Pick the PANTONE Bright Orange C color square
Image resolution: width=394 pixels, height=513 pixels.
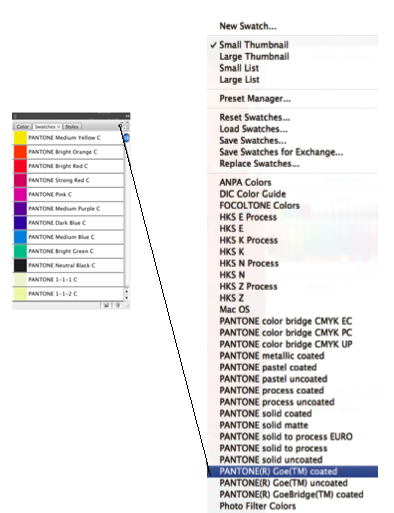20,152
